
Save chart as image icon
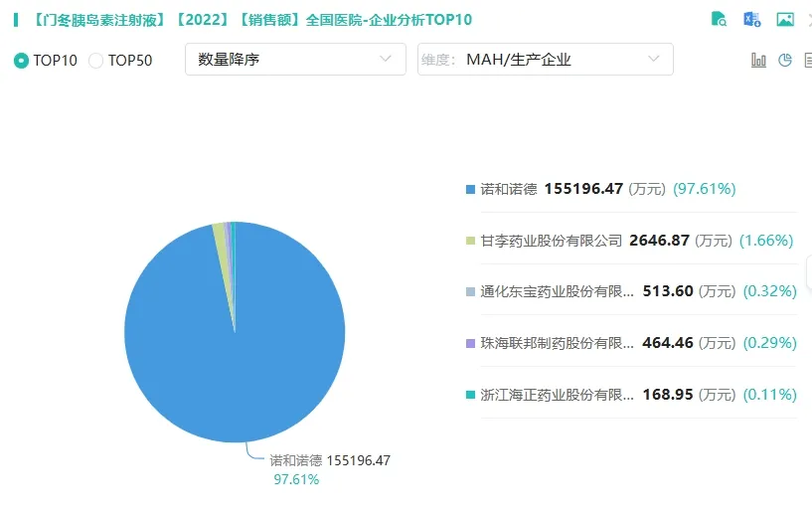(x=785, y=19)
